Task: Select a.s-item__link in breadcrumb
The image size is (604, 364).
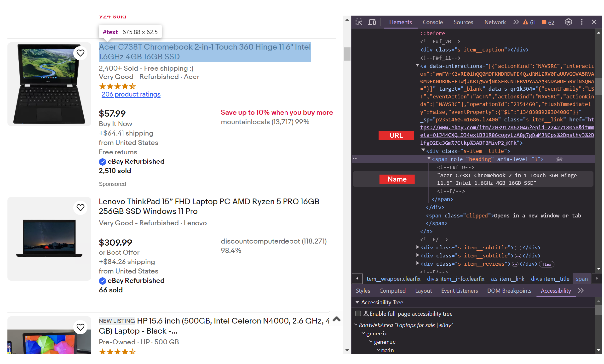Action: coord(507,279)
